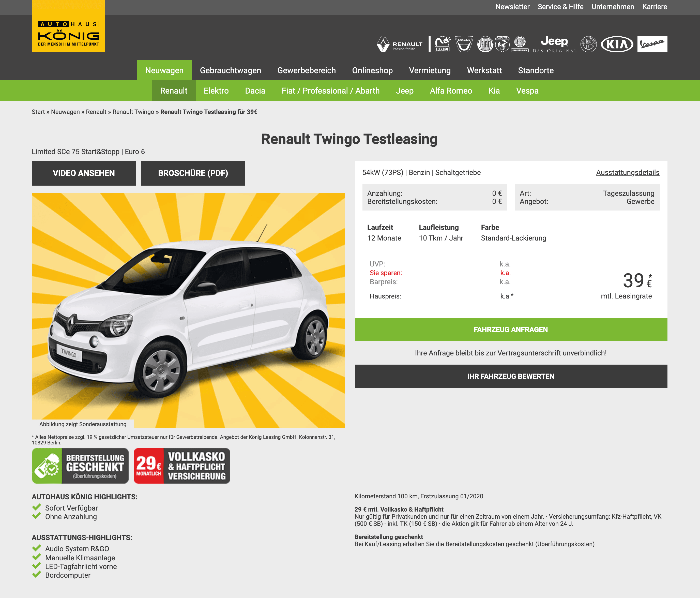Open the Alfa Romeo emblem
700x598 pixels.
coord(588,44)
